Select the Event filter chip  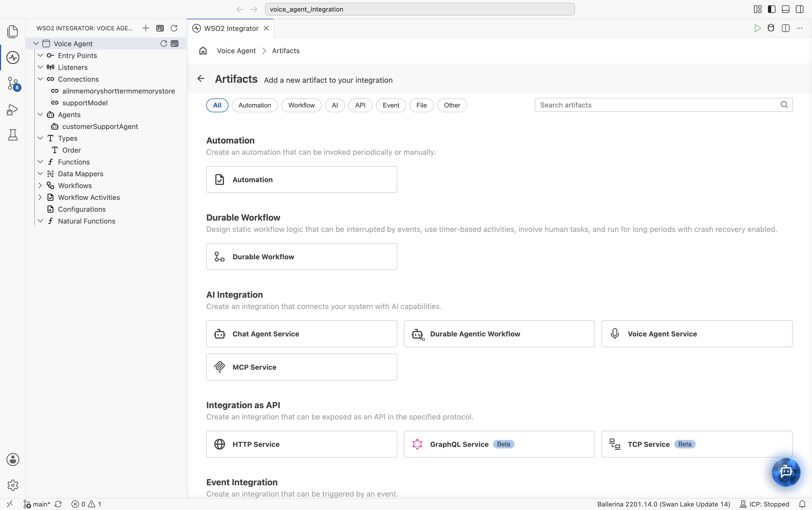coord(391,105)
